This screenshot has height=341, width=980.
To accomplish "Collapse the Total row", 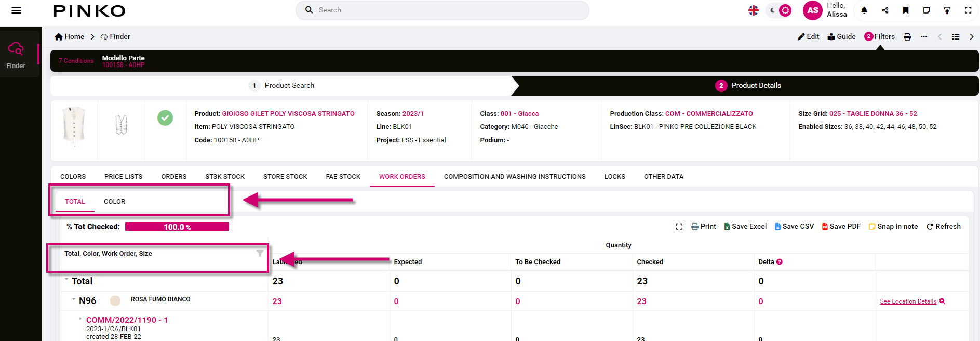I will pyautogui.click(x=66, y=280).
